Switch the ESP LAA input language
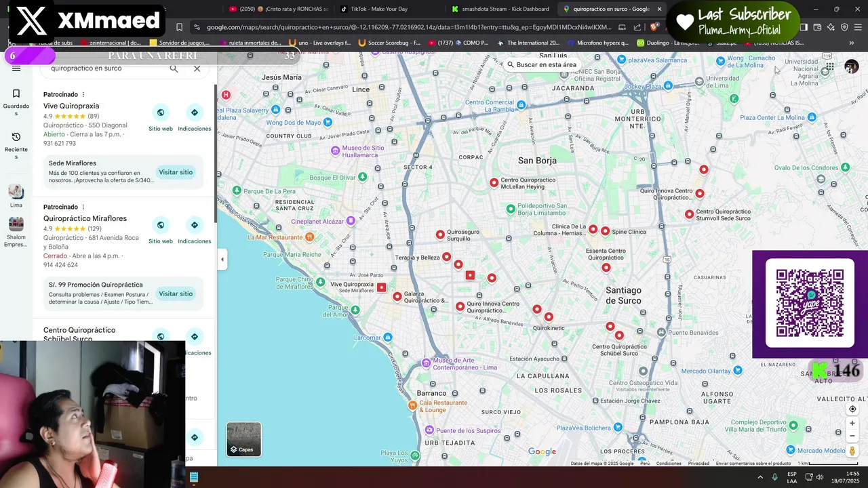Viewport: 868px width, 488px height. (792, 477)
